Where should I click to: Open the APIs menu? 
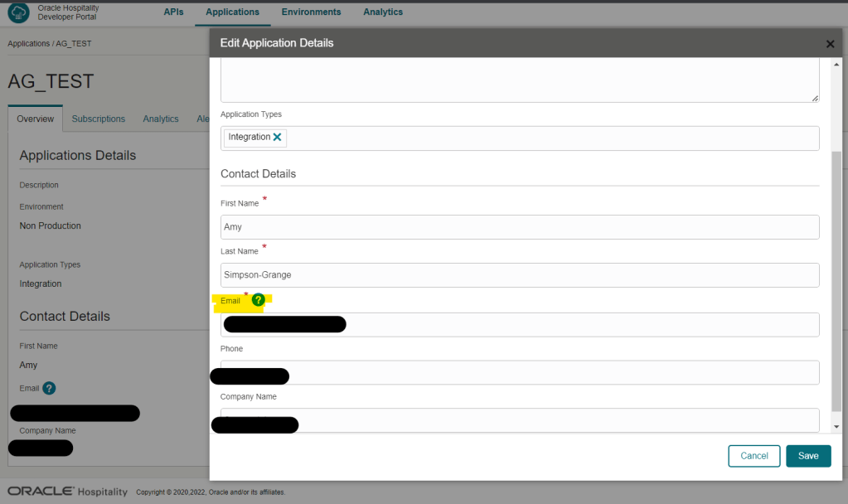coord(173,12)
